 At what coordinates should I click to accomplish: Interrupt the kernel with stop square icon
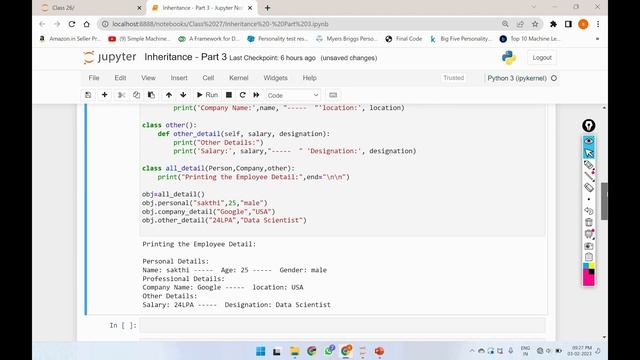229,95
